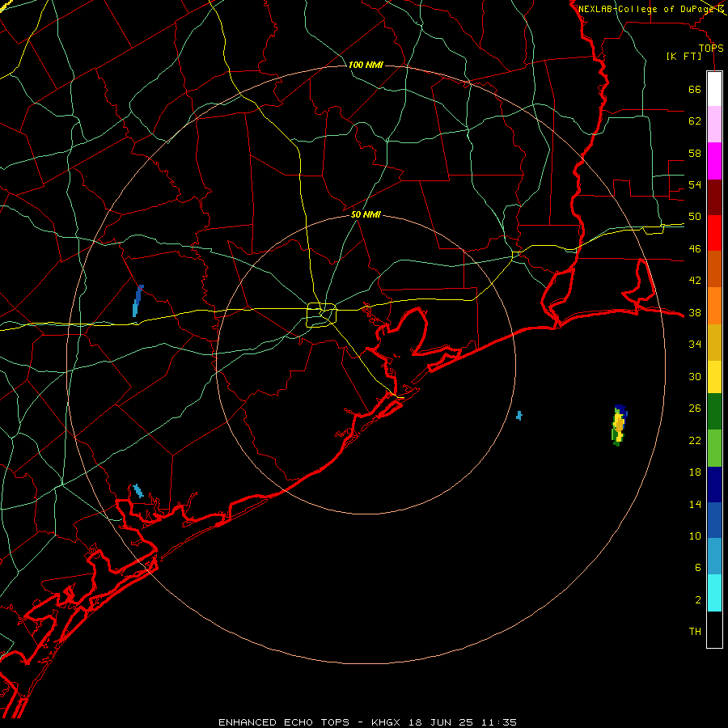Click the white top color swatch in legend
Image resolution: width=728 pixels, height=728 pixels.
pos(714,89)
